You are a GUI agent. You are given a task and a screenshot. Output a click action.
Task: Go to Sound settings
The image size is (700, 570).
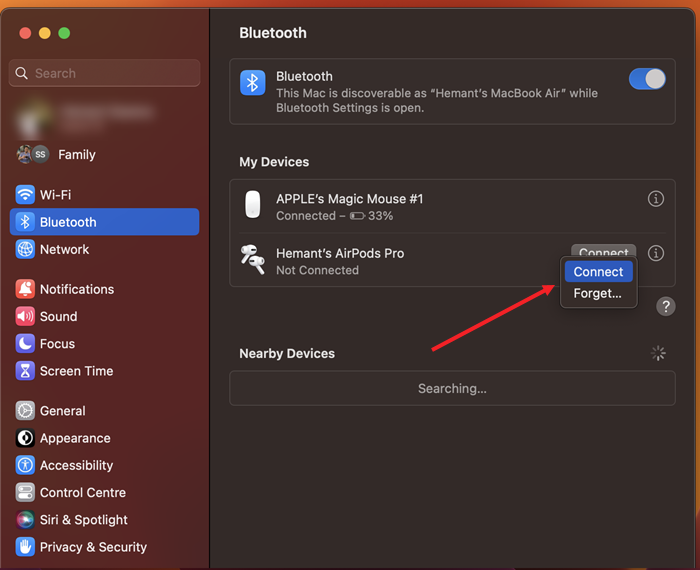58,316
